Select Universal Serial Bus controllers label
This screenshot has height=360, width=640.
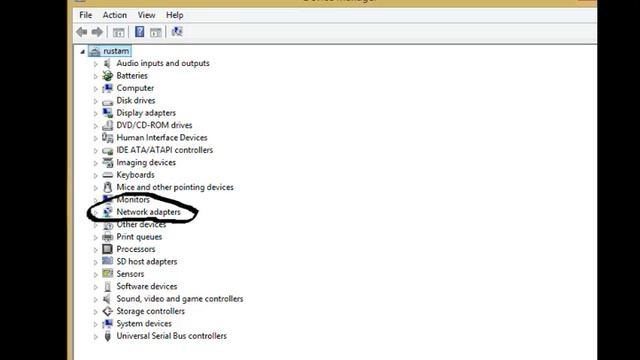click(x=171, y=336)
